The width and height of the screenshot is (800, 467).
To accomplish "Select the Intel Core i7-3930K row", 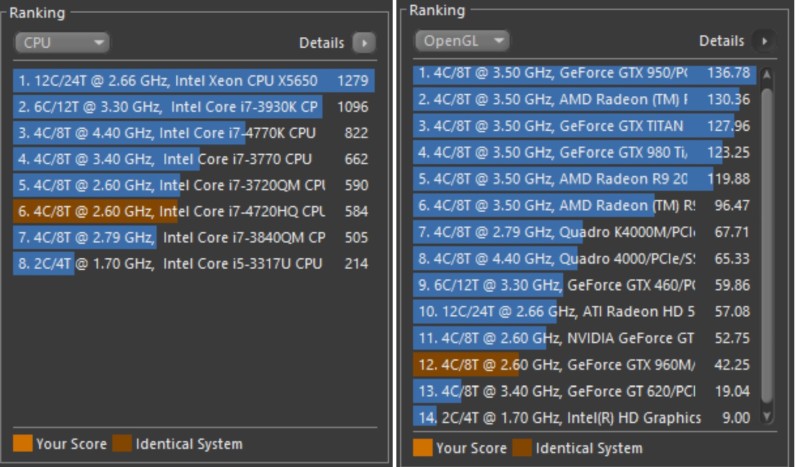I will (x=194, y=107).
